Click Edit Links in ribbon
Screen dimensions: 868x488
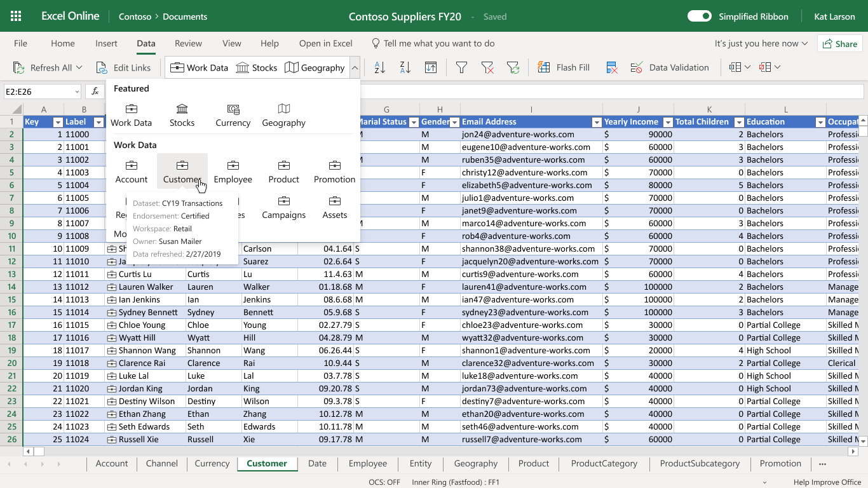[x=123, y=67]
